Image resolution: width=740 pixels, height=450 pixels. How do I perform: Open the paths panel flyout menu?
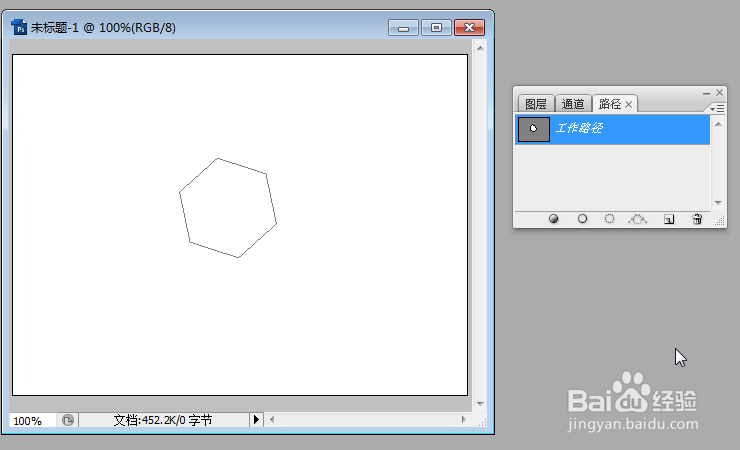coord(717,109)
